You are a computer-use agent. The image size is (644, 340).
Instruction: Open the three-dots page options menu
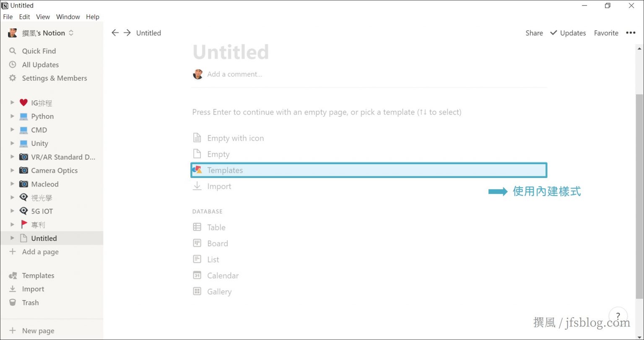point(631,33)
